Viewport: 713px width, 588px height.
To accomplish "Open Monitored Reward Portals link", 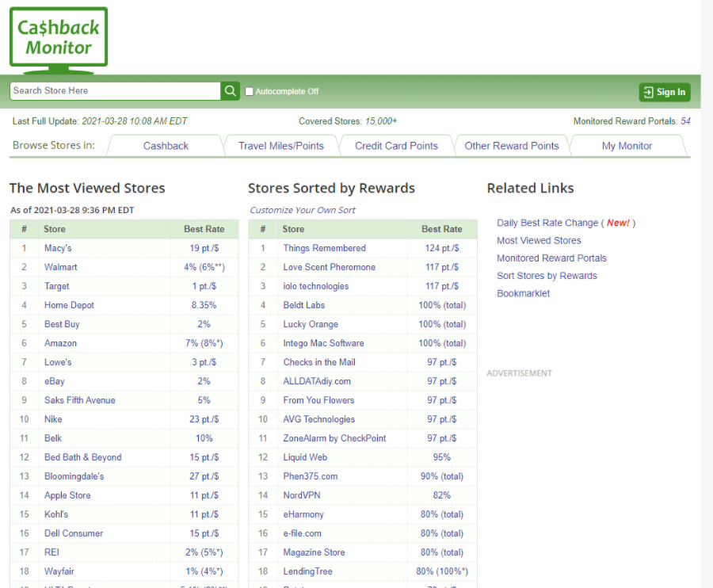I will coord(551,258).
